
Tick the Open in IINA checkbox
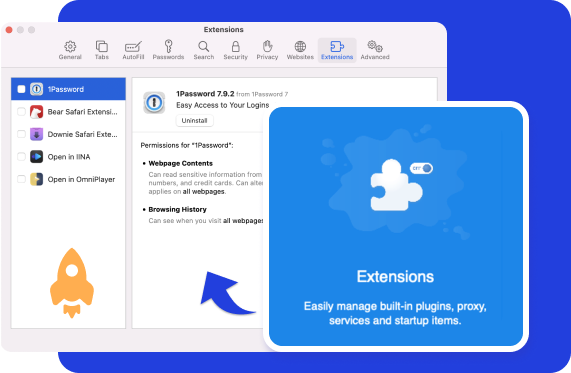click(x=21, y=157)
